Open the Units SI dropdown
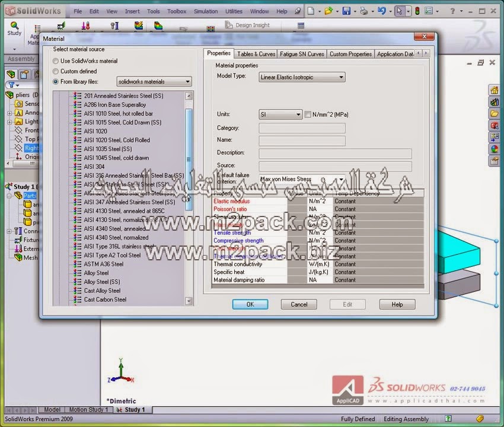Image resolution: width=504 pixels, height=427 pixels. coord(280,114)
